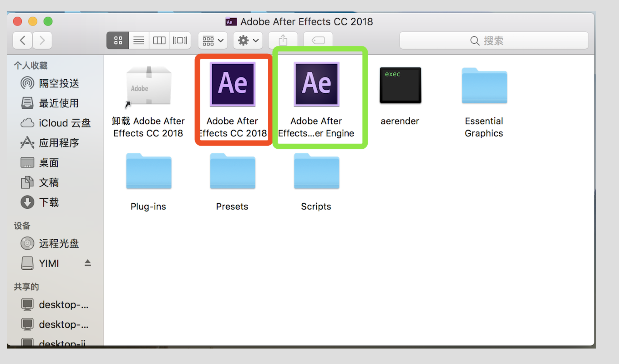Open the gear action menu
Screen dimensions: 619x364
pyautogui.click(x=248, y=40)
